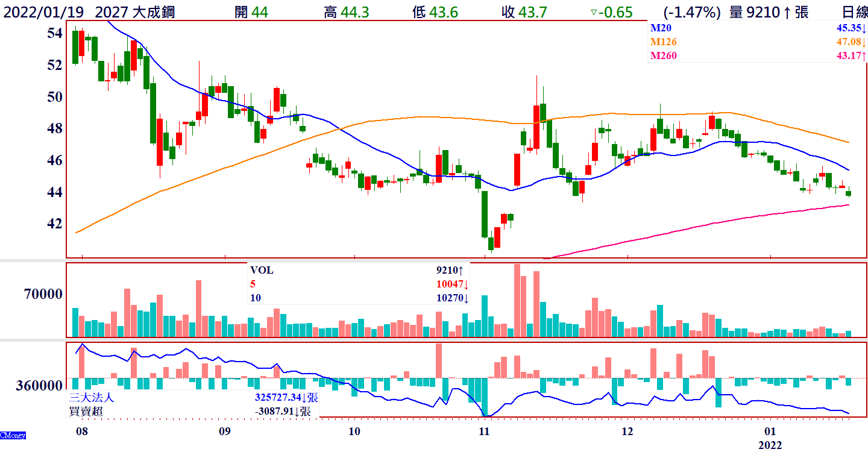
Task: Click the 70000 volume axis label
Action: tap(43, 295)
